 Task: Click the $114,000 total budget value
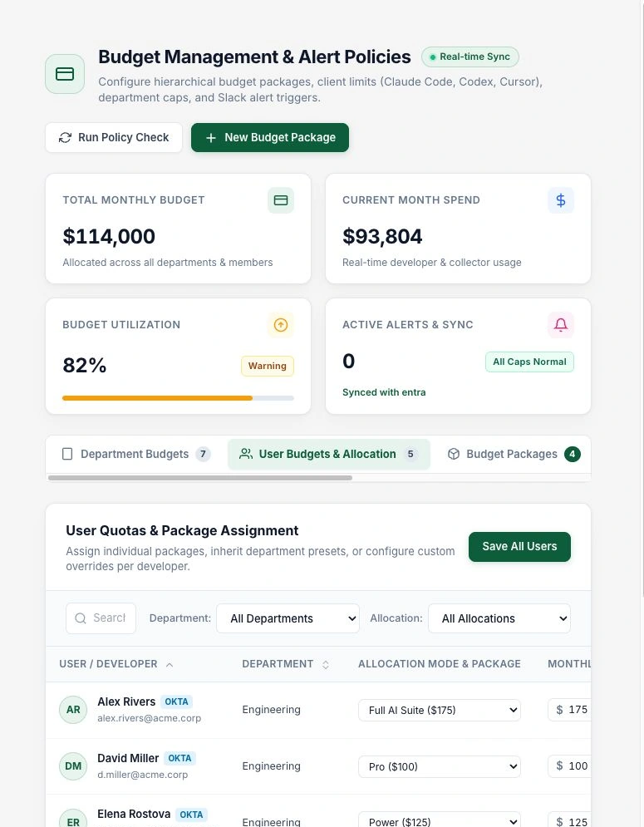tap(109, 236)
